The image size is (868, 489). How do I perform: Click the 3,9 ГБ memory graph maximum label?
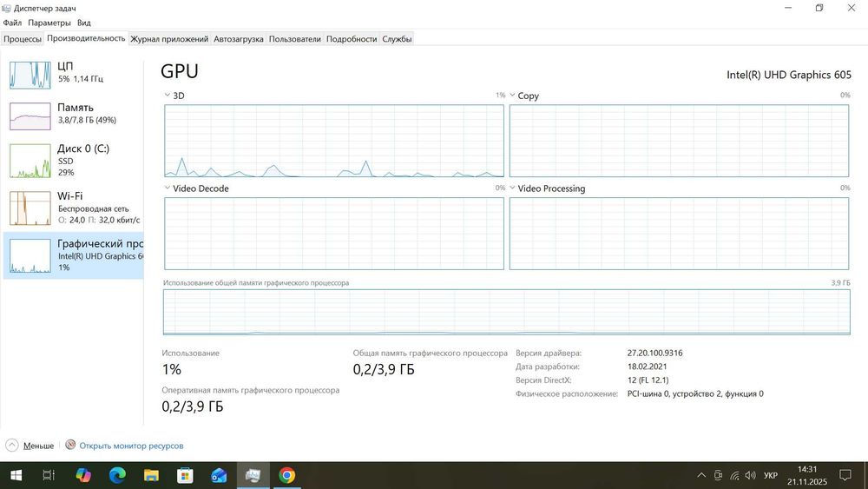coord(840,282)
